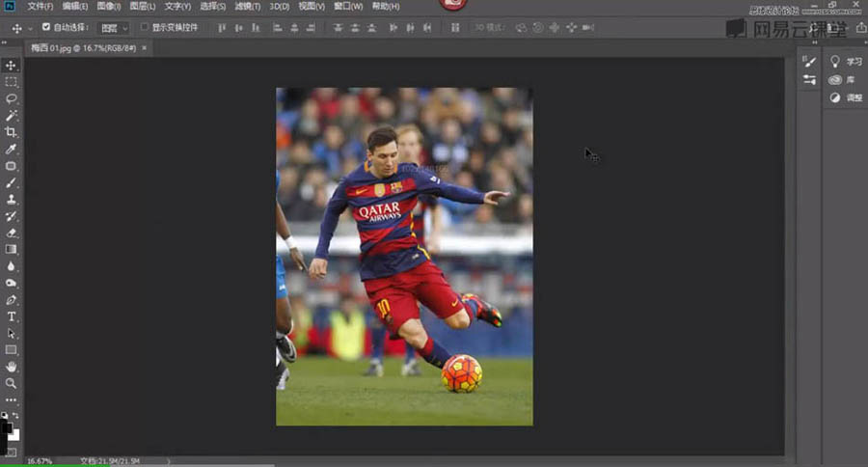868x467 pixels.
Task: Choose the Hand tool
Action: 12,367
